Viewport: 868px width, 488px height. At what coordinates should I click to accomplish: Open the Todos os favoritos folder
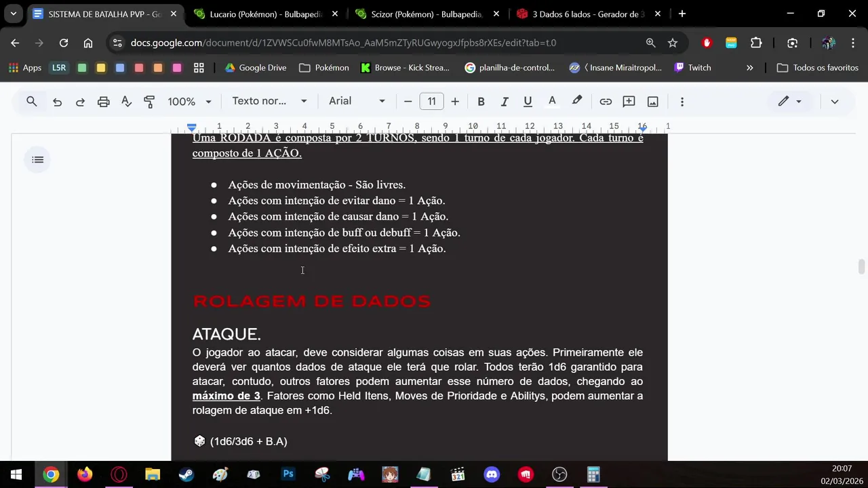coord(818,68)
